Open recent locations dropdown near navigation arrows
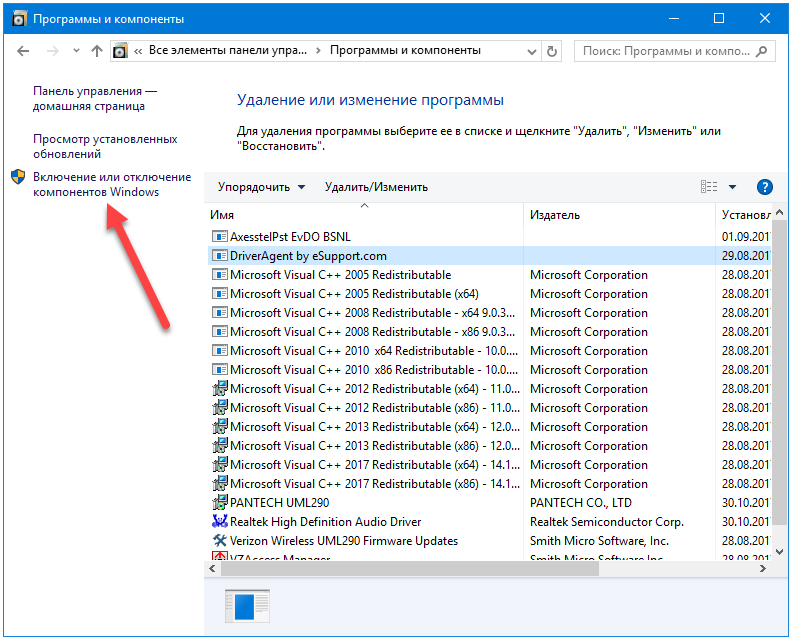This screenshot has width=791, height=641. point(75,50)
